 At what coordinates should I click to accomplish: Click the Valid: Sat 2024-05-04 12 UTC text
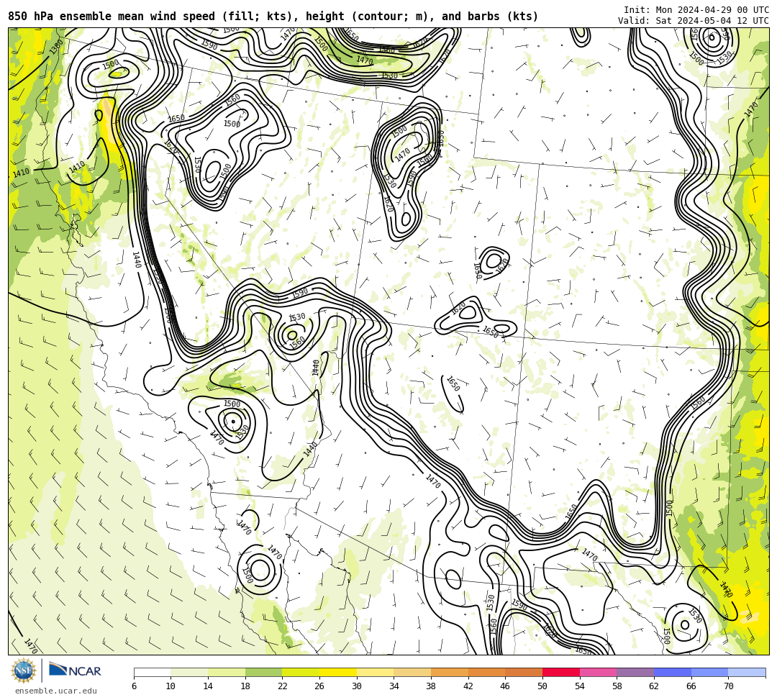pos(694,21)
